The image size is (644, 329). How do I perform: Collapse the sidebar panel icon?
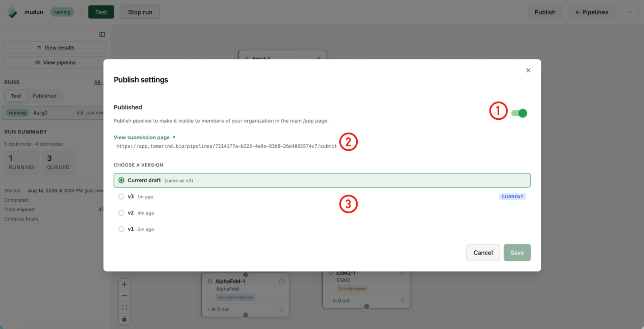pos(102,35)
